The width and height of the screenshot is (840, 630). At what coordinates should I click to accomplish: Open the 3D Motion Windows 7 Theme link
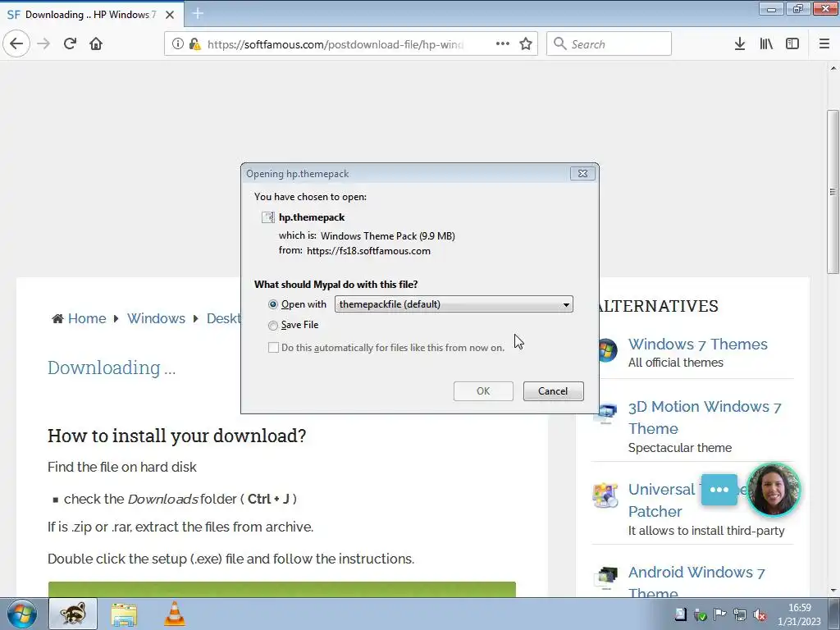click(705, 418)
